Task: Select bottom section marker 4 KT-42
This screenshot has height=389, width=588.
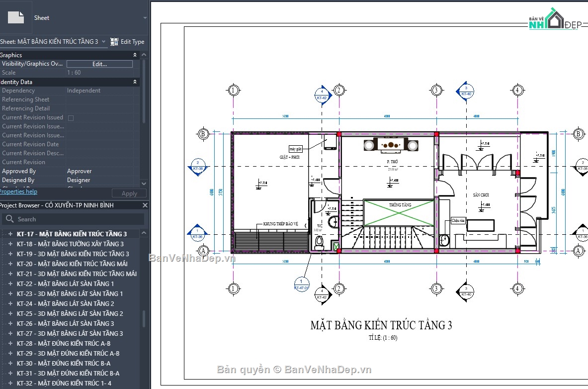Action: click(x=322, y=294)
